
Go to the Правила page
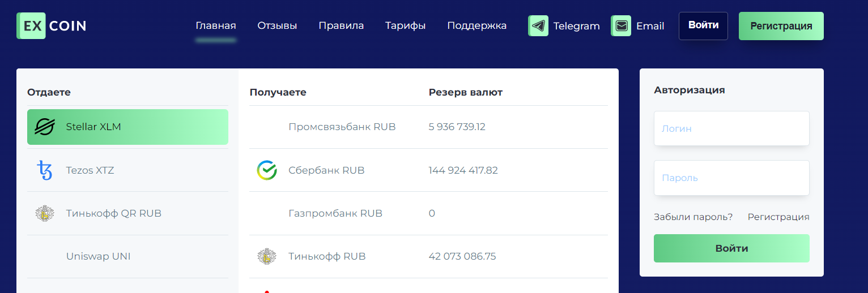[341, 25]
